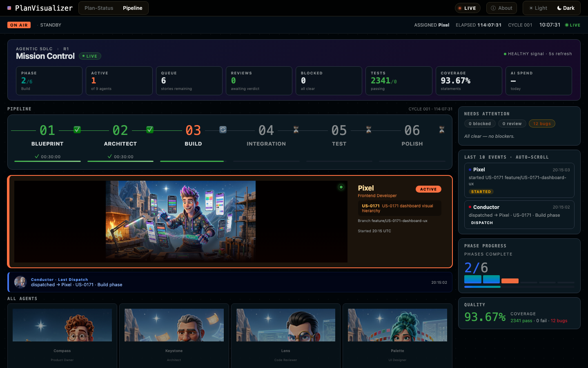The width and height of the screenshot is (588, 368).
Task: Click the ASSIGNED Pixel label in status bar
Action: [x=432, y=25]
